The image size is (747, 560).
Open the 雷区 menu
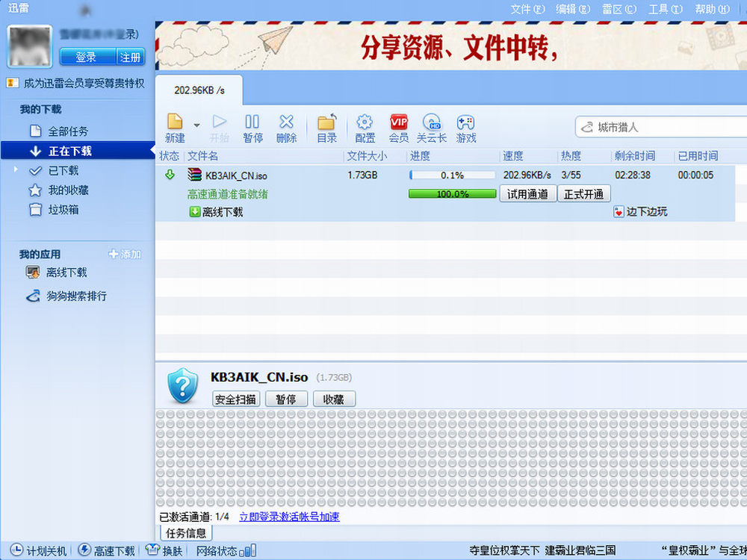[619, 9]
